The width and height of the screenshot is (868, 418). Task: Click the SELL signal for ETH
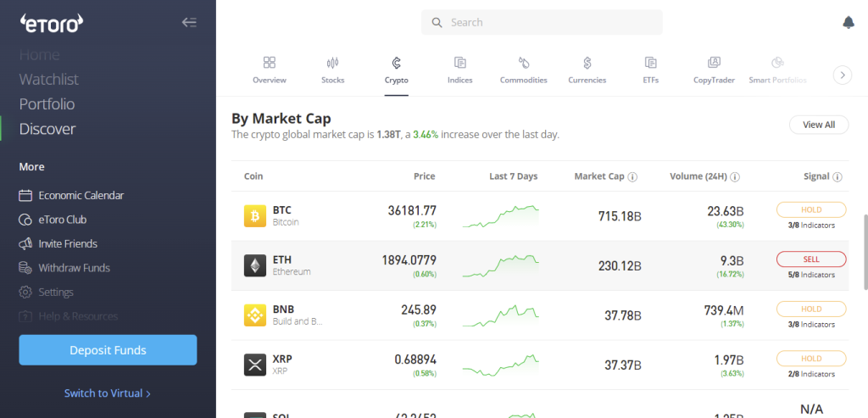811,259
